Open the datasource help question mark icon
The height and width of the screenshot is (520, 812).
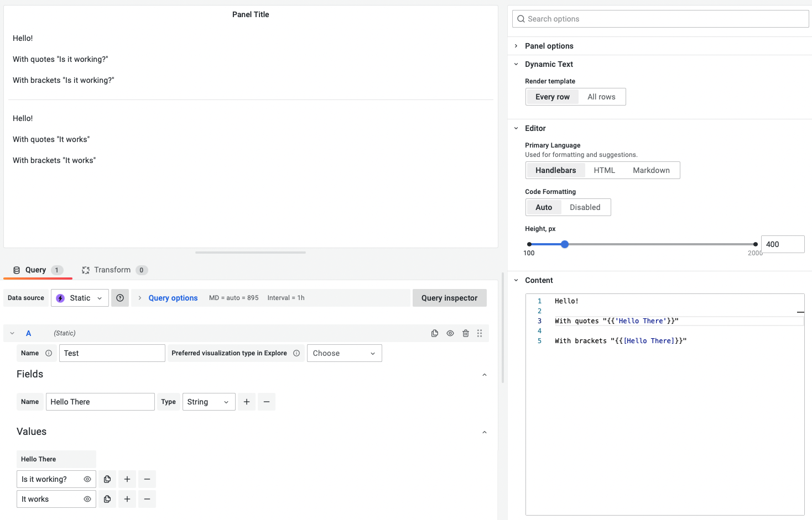click(119, 298)
